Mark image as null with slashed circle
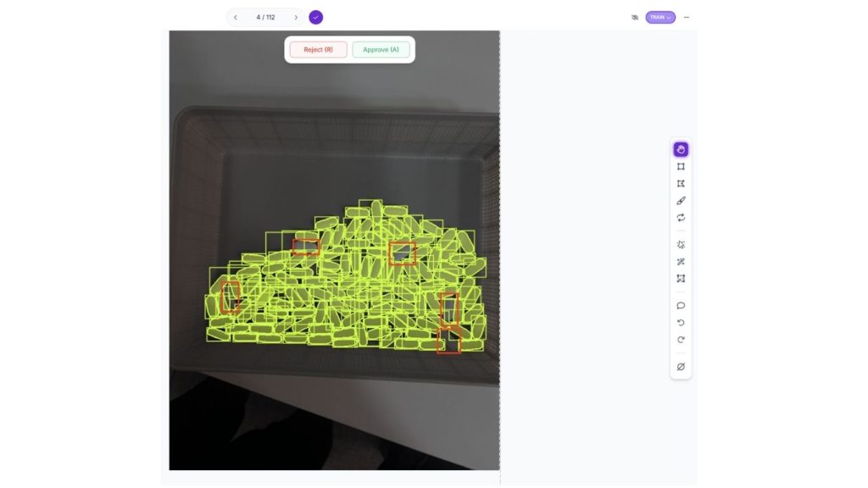868x488 pixels. click(x=681, y=367)
